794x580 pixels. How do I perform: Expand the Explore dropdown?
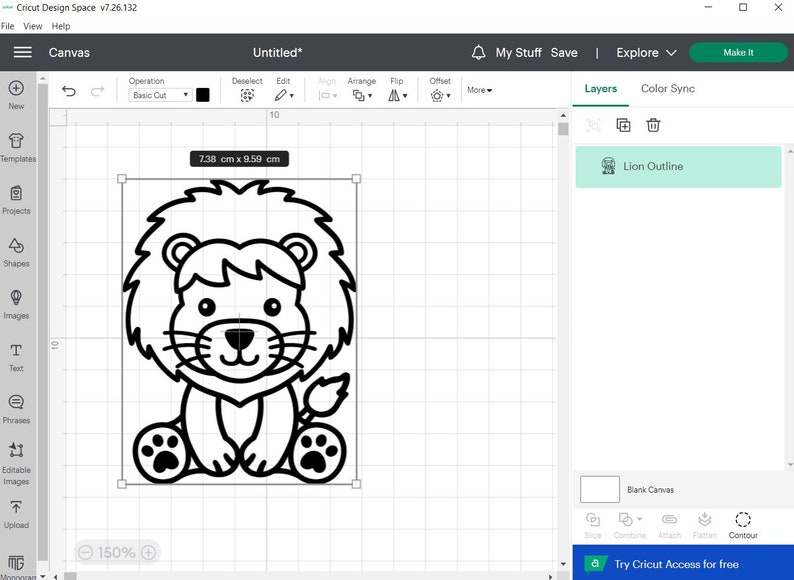click(x=646, y=53)
